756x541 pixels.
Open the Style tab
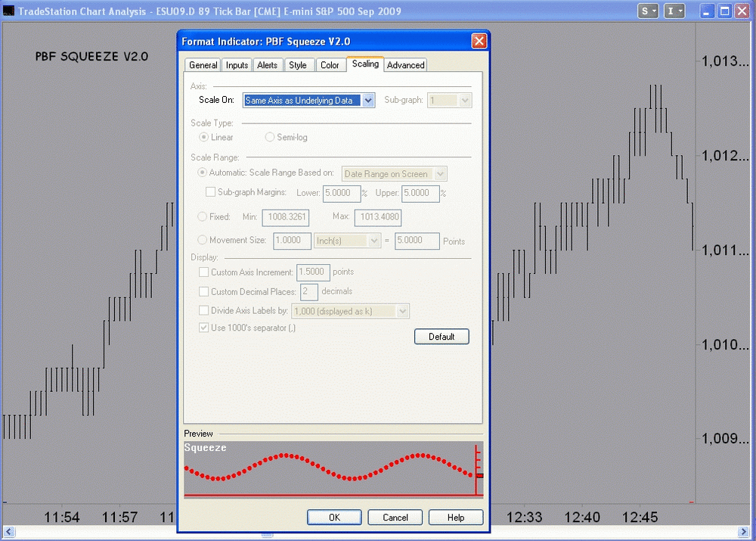click(298, 65)
